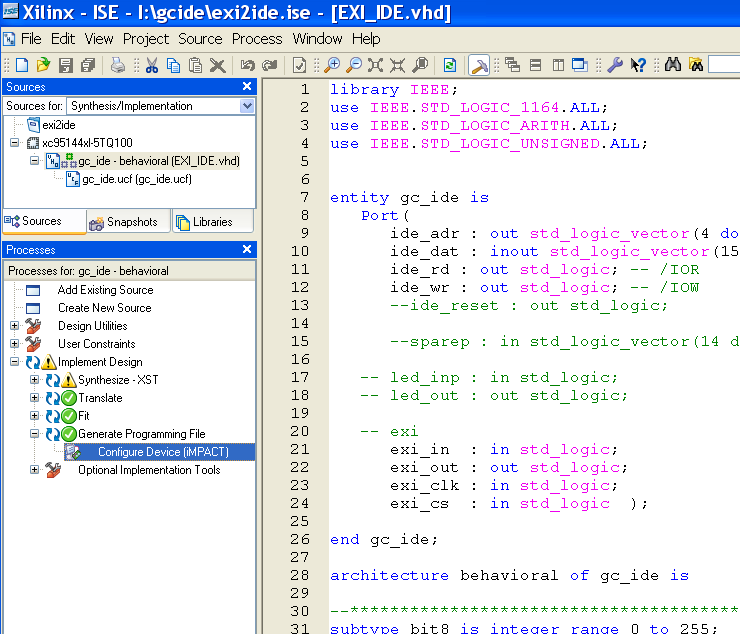Screen dimensions: 740x634
Task: Click the Delete X toolbar icon
Action: (x=218, y=65)
